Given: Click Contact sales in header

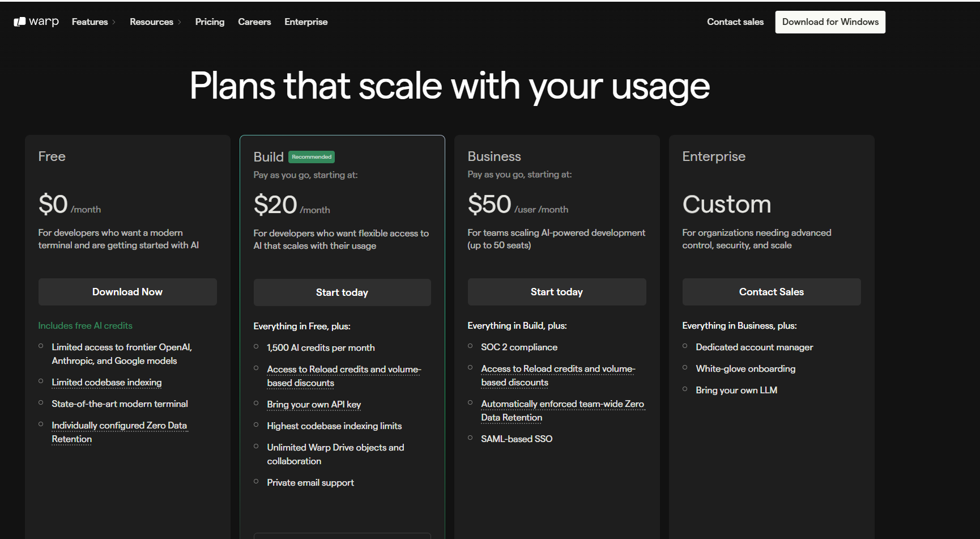Looking at the screenshot, I should click(735, 22).
